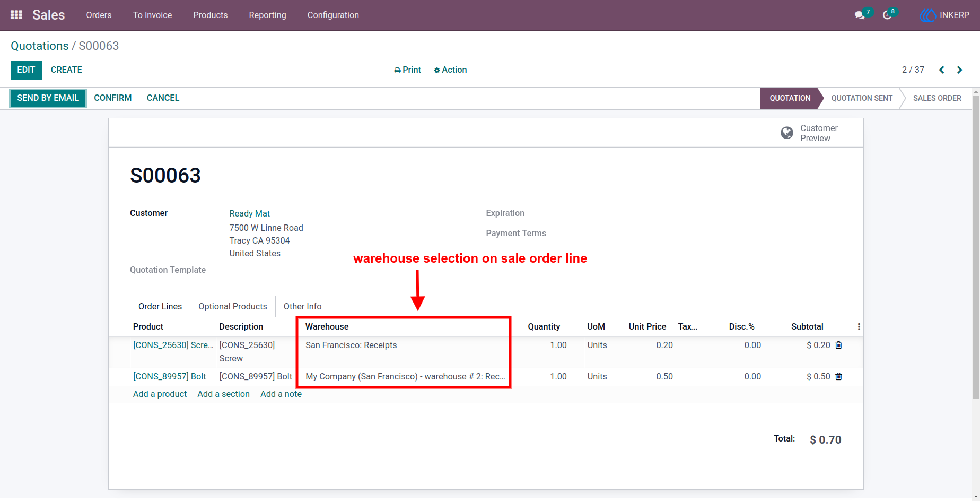Delete the Bolt order line trash icon
Image resolution: width=980 pixels, height=501 pixels.
(x=838, y=376)
